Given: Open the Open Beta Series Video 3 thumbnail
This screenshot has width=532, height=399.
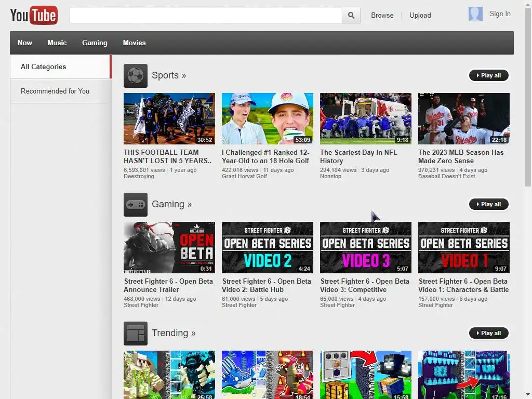Looking at the screenshot, I should tap(366, 248).
